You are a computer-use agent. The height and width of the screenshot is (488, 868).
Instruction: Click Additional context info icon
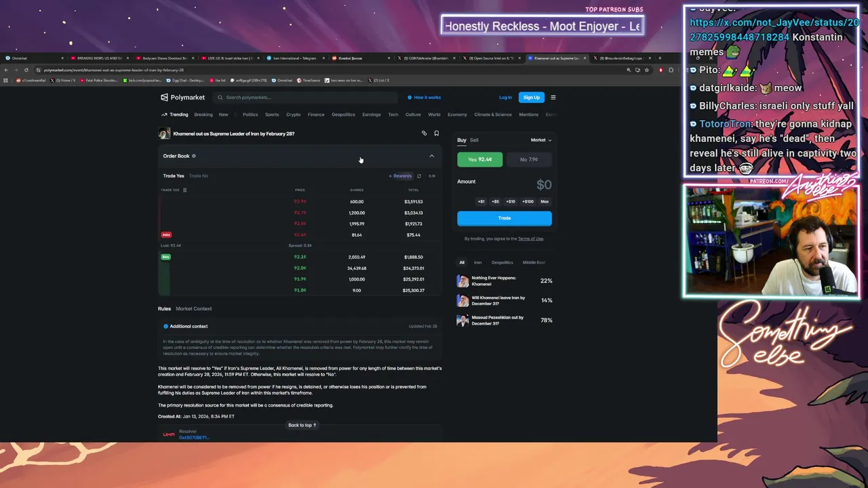(x=165, y=326)
